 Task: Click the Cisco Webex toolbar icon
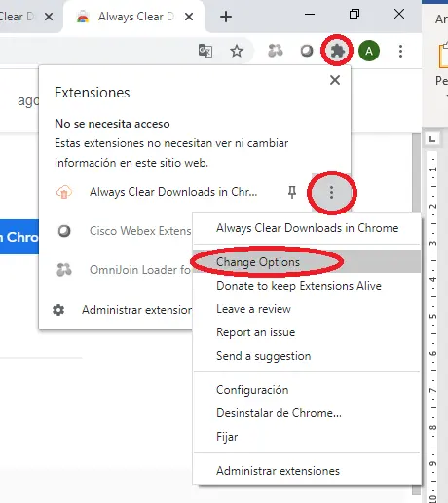pyautogui.click(x=307, y=51)
